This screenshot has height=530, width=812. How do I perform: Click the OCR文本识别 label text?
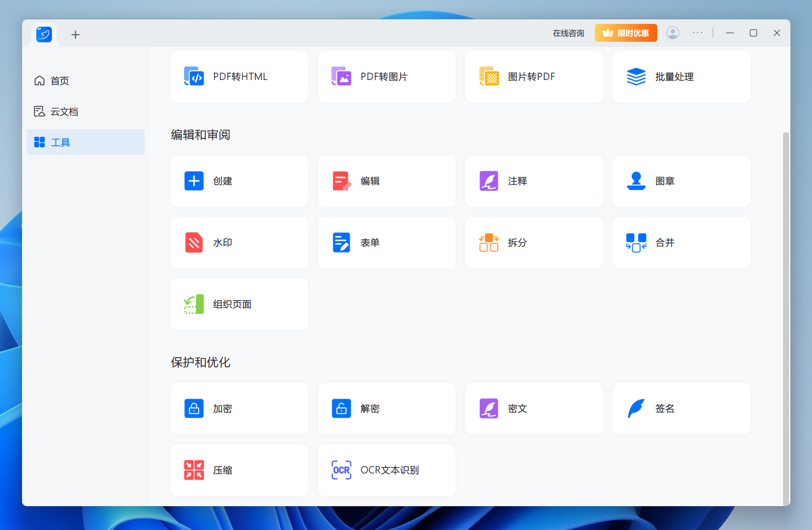click(x=390, y=470)
